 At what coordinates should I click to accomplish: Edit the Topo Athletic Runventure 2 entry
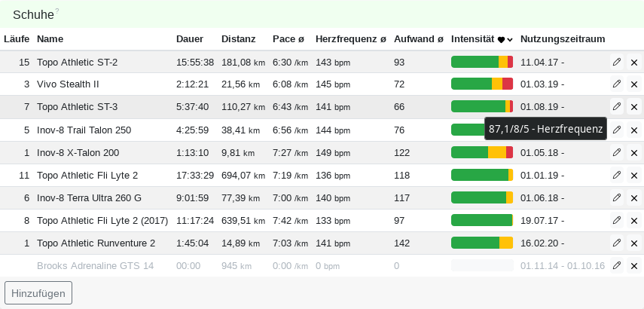tap(616, 243)
